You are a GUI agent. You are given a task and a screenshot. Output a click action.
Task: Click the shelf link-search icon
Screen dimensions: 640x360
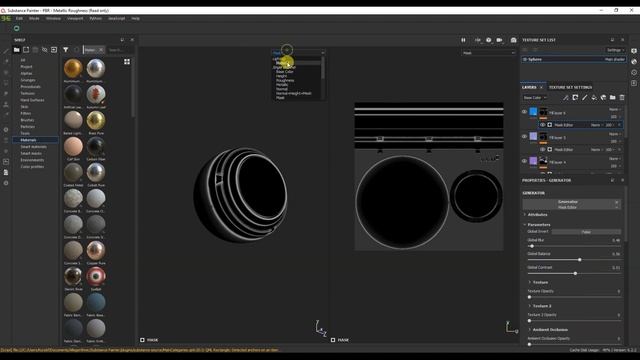click(44, 50)
